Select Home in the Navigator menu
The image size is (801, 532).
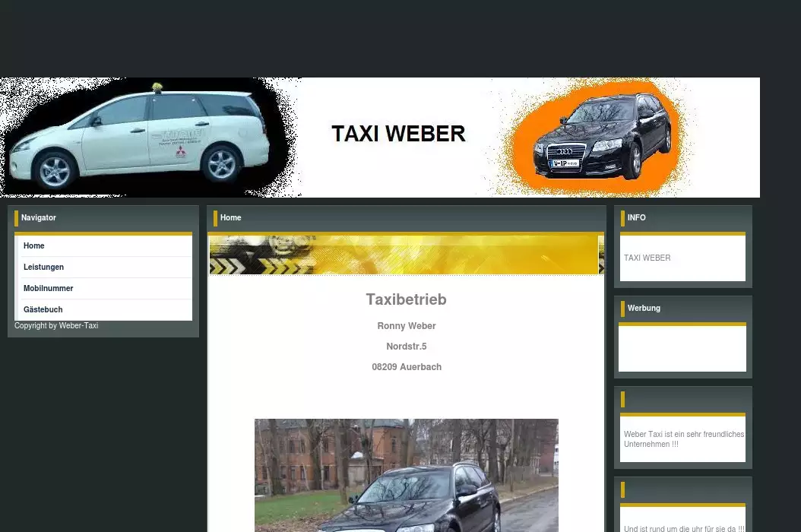(x=34, y=246)
